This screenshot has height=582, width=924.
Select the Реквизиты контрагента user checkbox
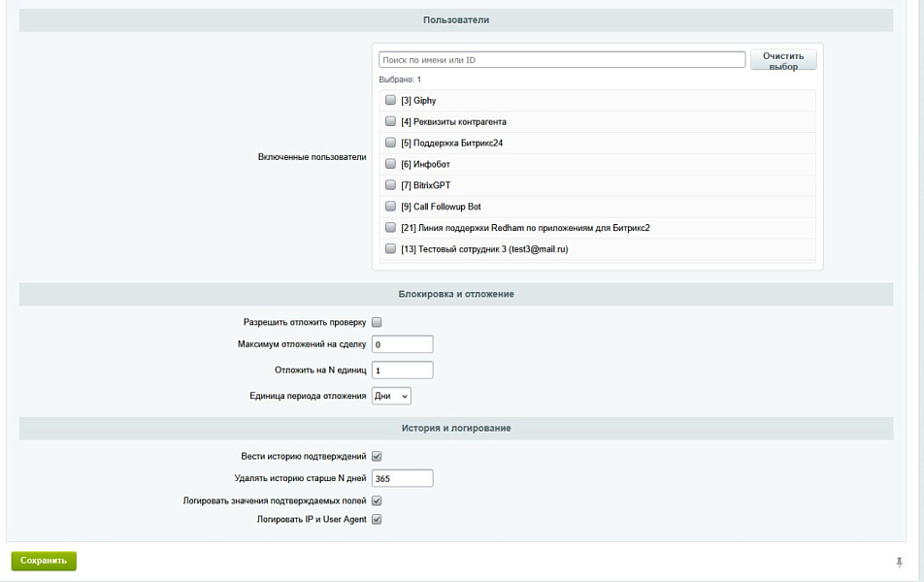point(390,121)
